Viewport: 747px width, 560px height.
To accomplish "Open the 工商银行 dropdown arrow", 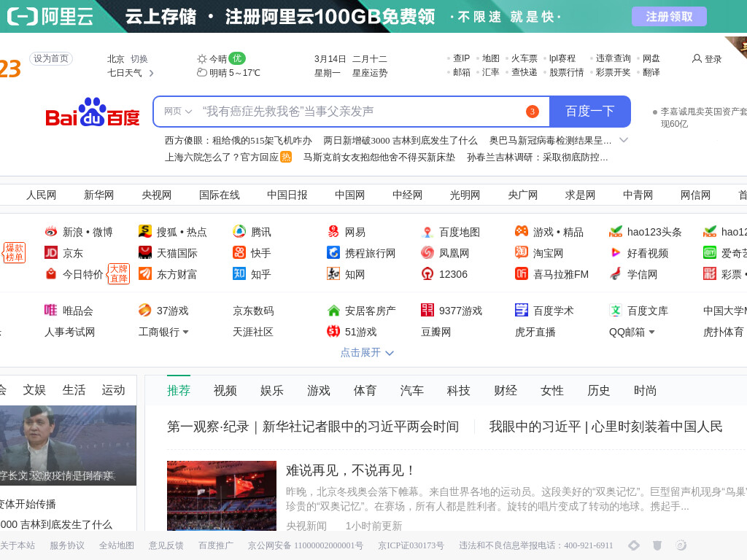I will tap(186, 332).
